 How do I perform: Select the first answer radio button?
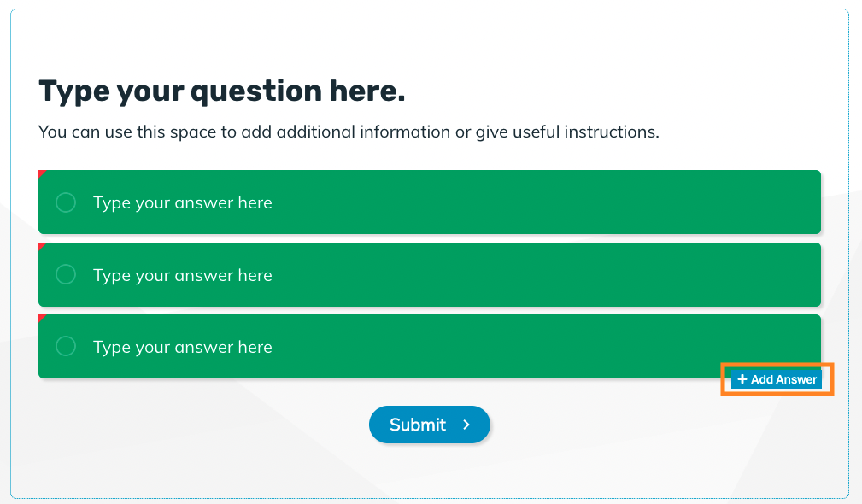tap(66, 202)
